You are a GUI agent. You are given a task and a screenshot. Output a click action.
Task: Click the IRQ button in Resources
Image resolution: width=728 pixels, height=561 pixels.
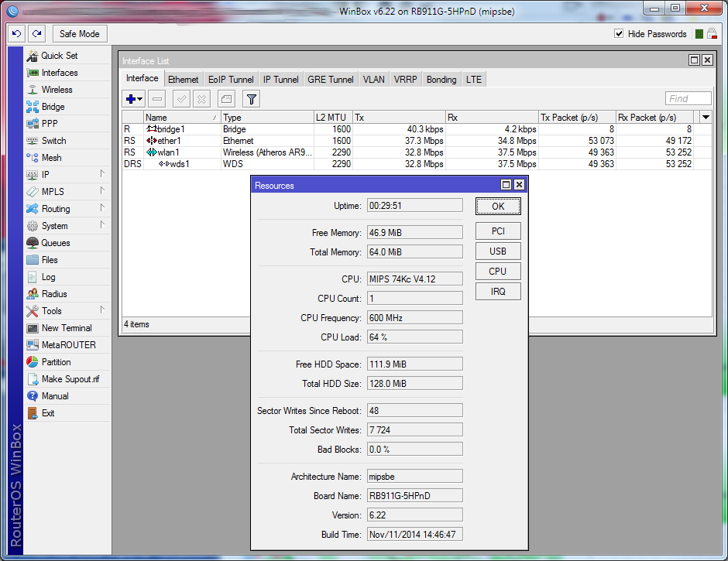click(498, 291)
